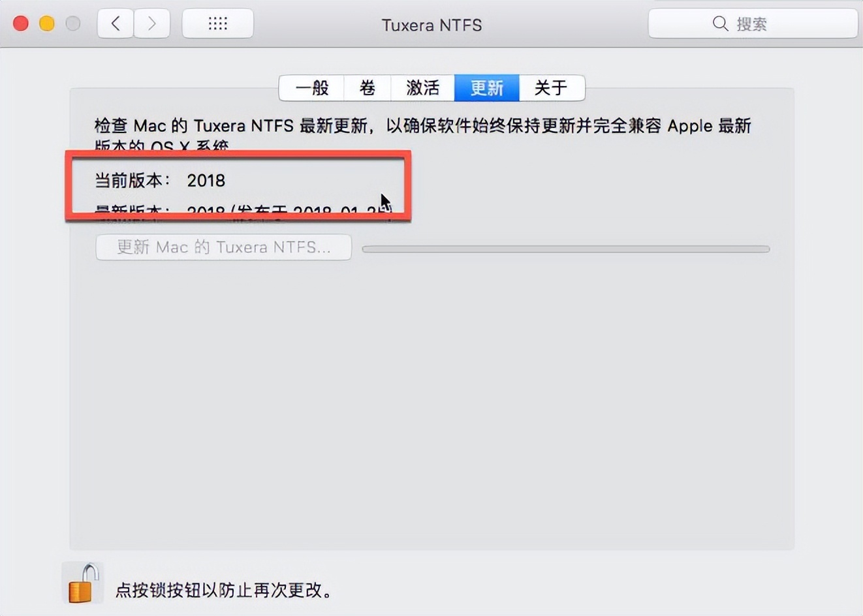Click the update progress bar

pos(566,249)
